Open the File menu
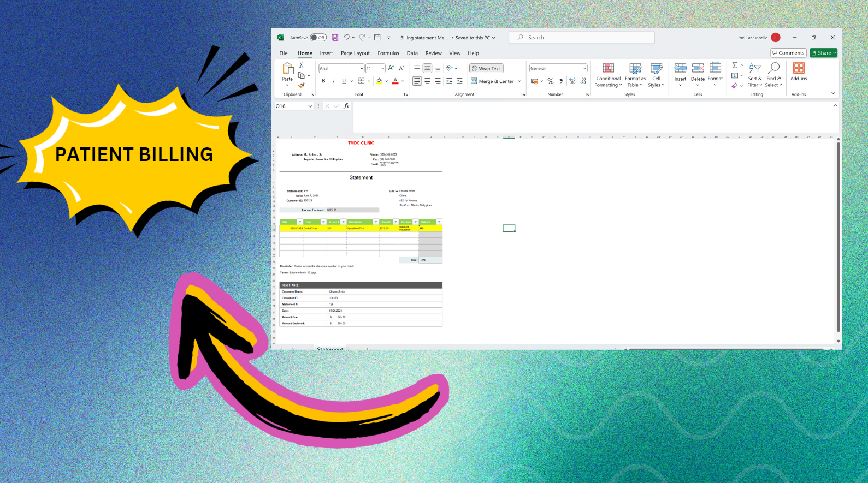Screen dimensions: 868x483 284,53
